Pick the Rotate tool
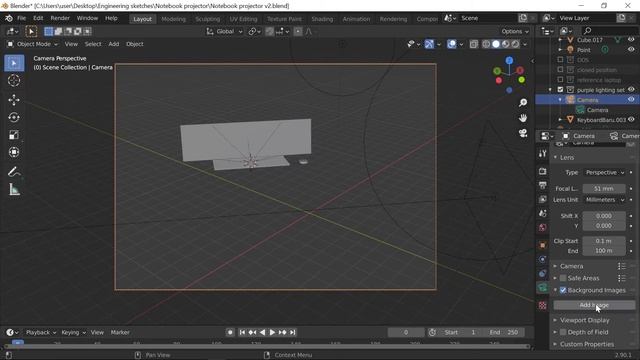Screen dimensions: 640x360 point(14,118)
